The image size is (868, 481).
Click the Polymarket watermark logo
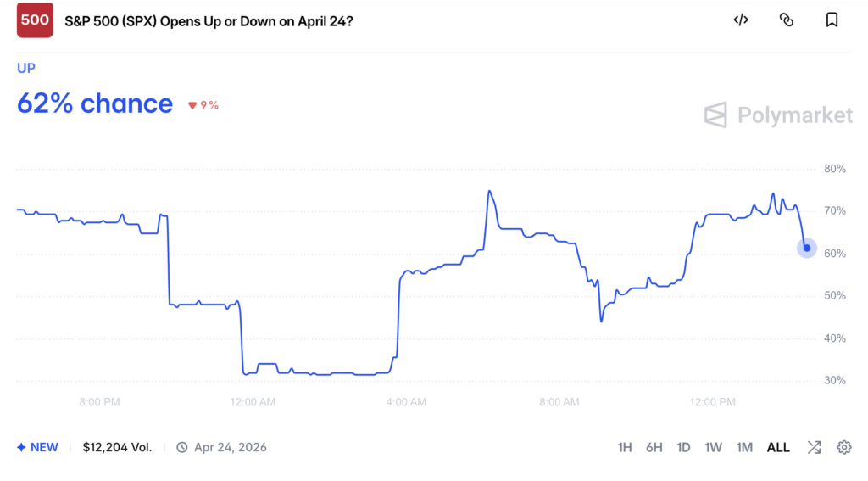(778, 115)
